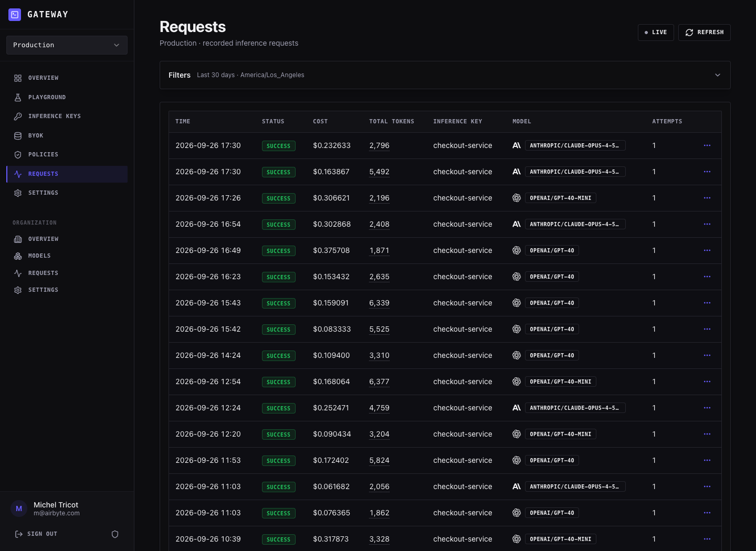Screen dimensions: 756x551
Task: Open actions menu for 16:49 request
Action: (707, 250)
